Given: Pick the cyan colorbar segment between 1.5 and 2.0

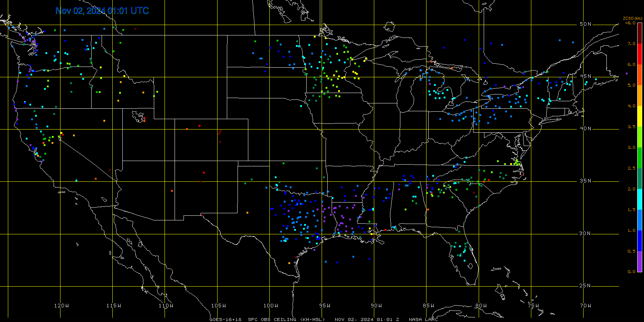Looking at the screenshot, I should point(640,199).
